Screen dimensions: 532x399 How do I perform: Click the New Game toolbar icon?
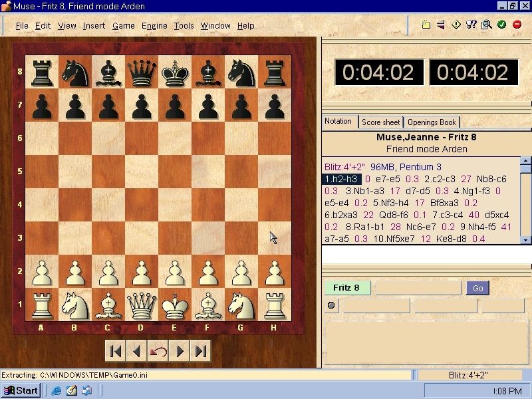[x=426, y=25]
